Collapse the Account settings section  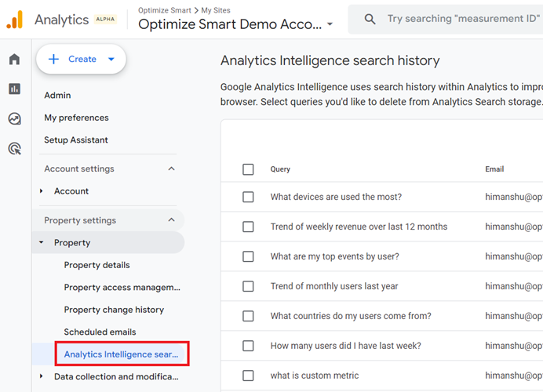click(171, 169)
